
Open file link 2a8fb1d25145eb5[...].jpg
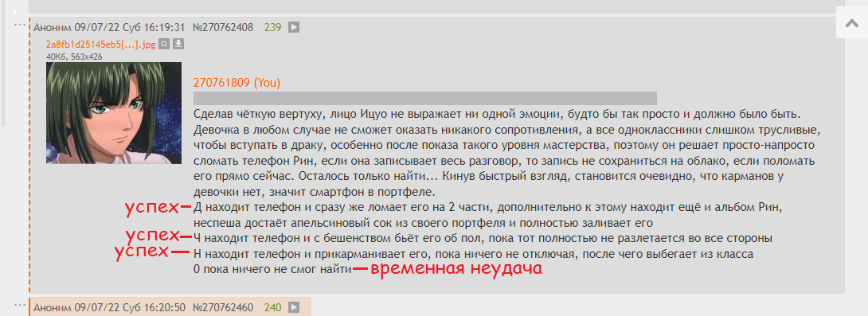point(101,45)
